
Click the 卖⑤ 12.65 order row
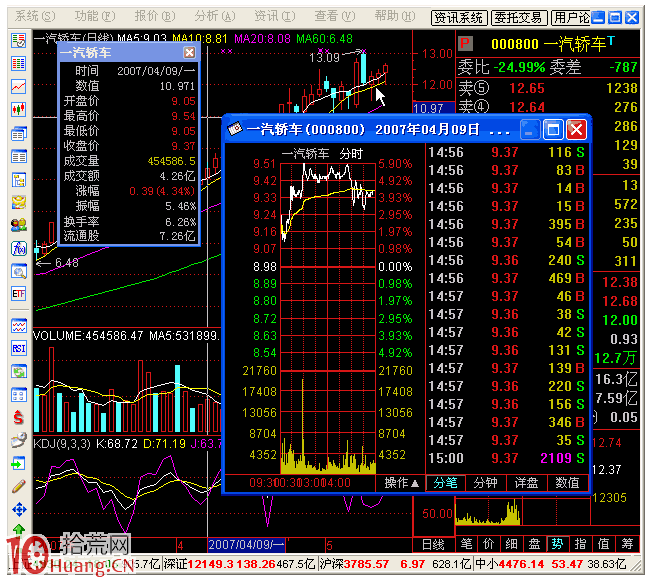(548, 88)
